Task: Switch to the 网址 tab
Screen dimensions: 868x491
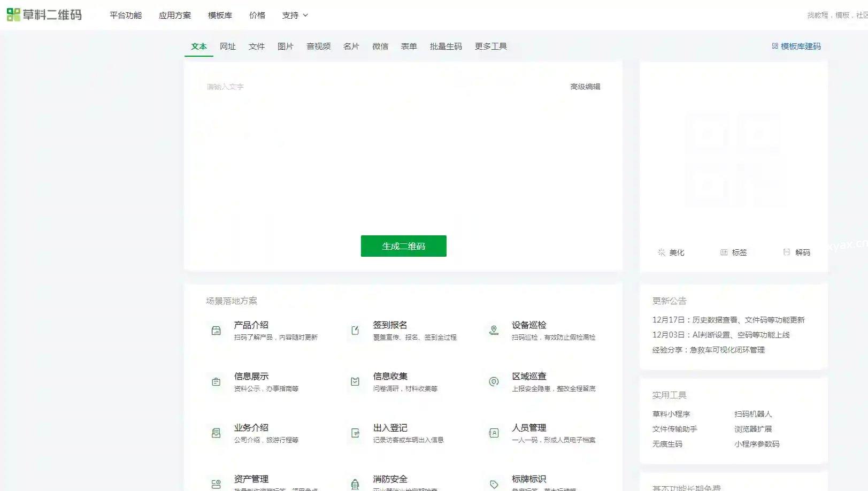Action: (x=227, y=47)
